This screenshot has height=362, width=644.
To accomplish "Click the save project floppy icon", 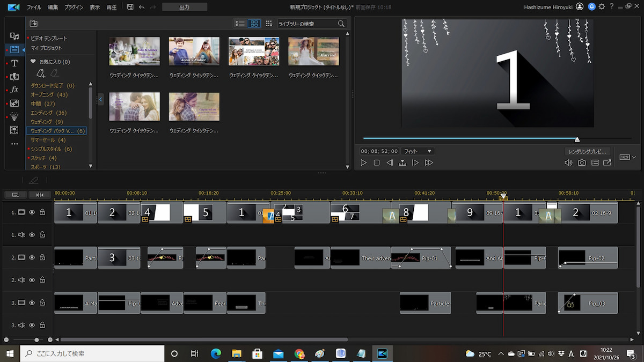I will point(130,7).
